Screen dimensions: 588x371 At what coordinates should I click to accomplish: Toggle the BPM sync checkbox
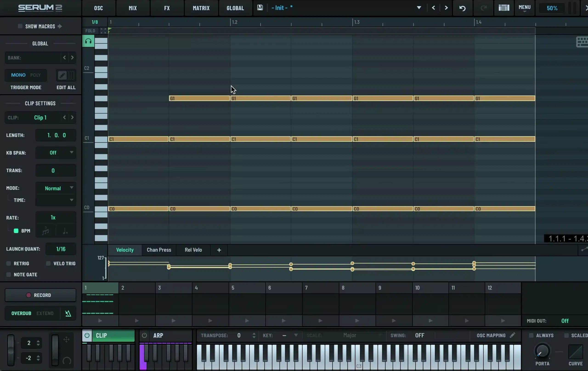click(x=16, y=231)
